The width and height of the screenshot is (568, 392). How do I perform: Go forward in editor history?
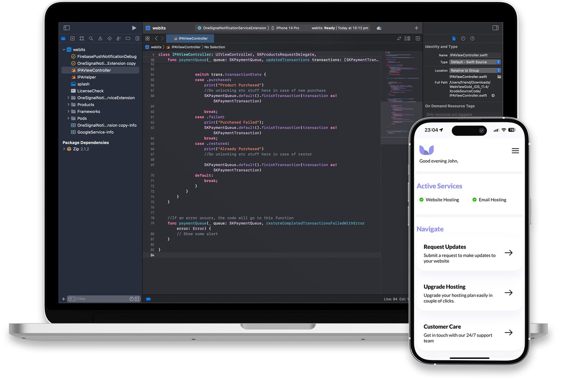click(x=162, y=38)
